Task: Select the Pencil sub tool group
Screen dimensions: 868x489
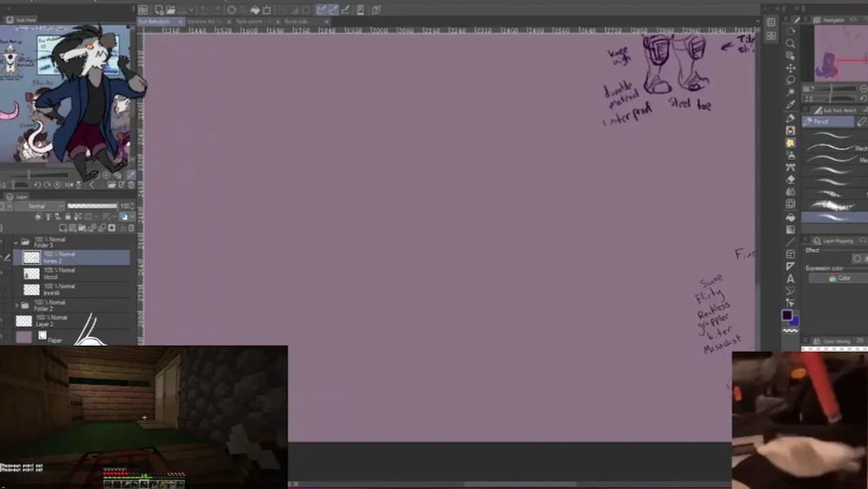Action: tap(827, 122)
